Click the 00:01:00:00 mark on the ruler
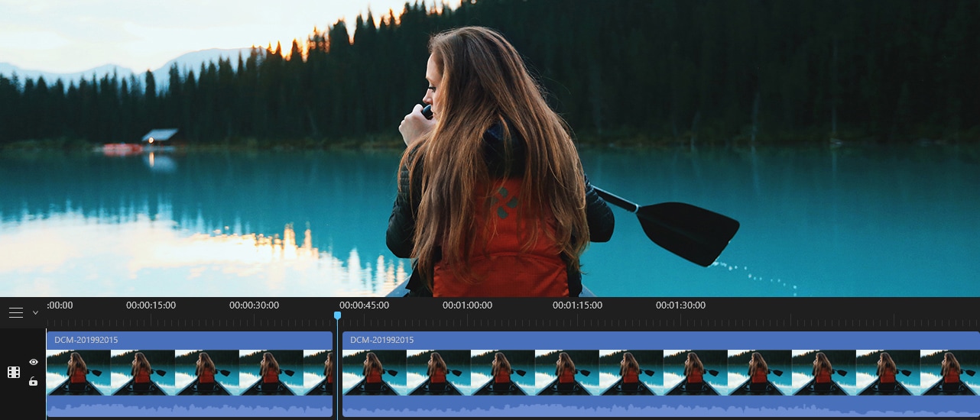Image resolution: width=980 pixels, height=420 pixels. (x=467, y=305)
